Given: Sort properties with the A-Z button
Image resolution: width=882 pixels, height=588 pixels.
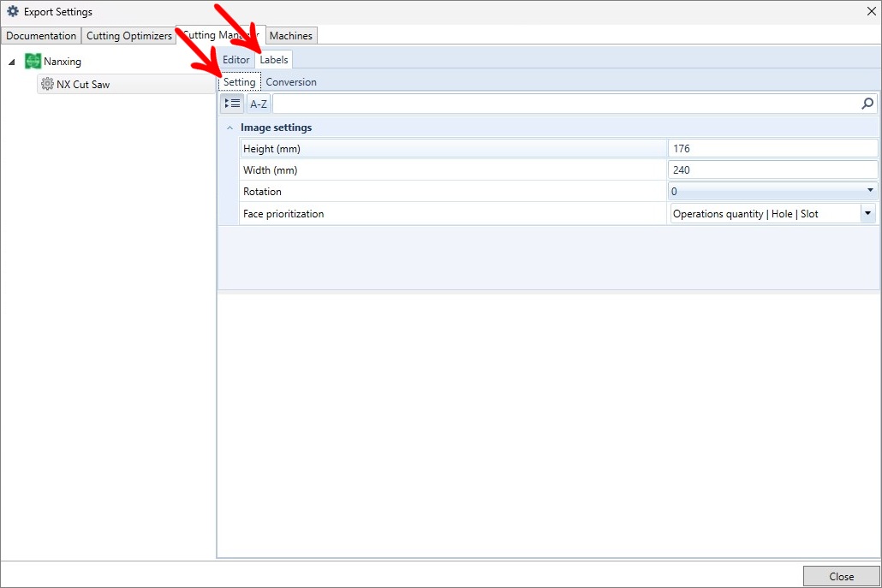Looking at the screenshot, I should [259, 104].
